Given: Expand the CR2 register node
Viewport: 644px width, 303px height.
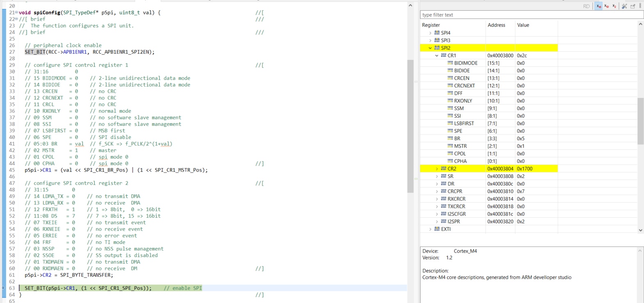Looking at the screenshot, I should click(437, 169).
